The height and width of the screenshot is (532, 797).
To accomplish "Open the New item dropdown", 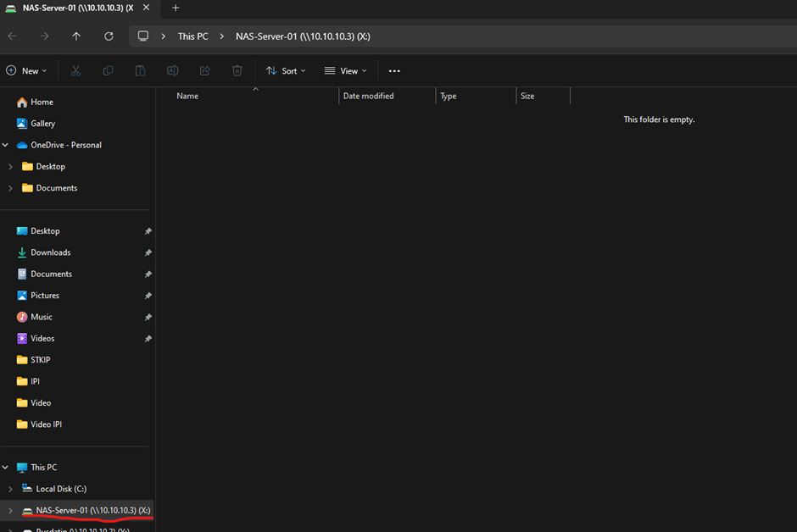I will (27, 71).
